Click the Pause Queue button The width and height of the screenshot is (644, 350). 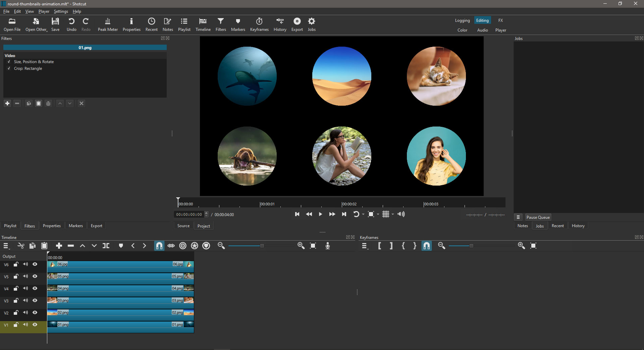tap(538, 217)
